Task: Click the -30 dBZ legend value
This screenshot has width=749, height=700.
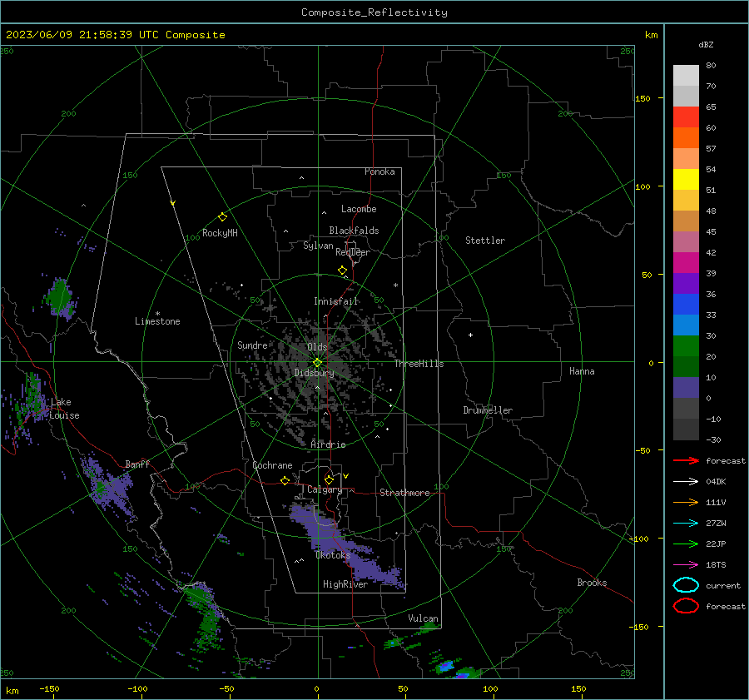Action: [x=713, y=439]
